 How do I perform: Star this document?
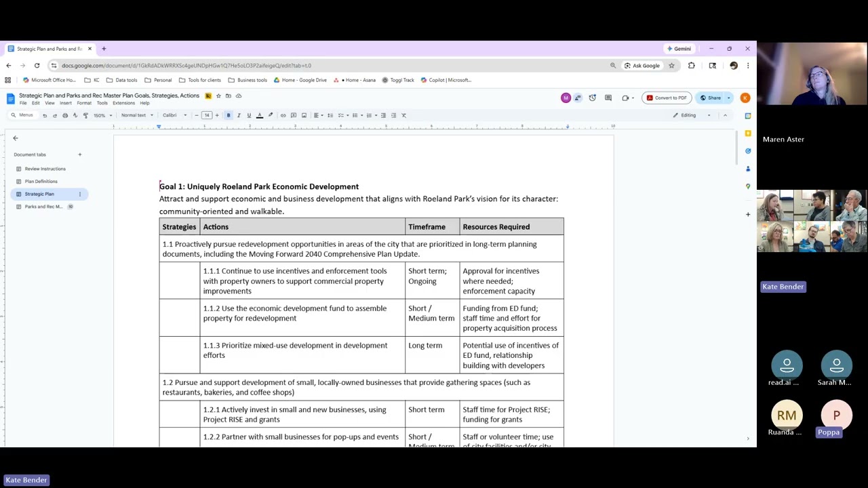click(218, 96)
